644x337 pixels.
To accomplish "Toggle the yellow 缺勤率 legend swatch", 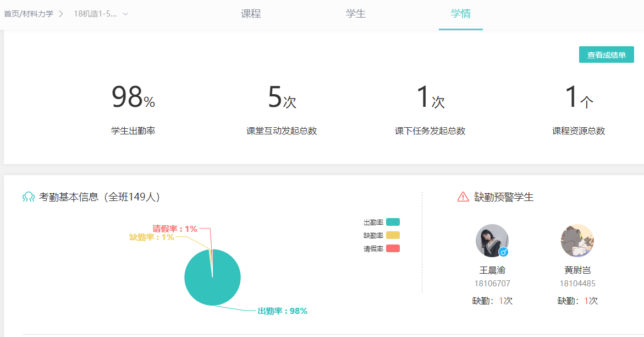I will coord(393,235).
